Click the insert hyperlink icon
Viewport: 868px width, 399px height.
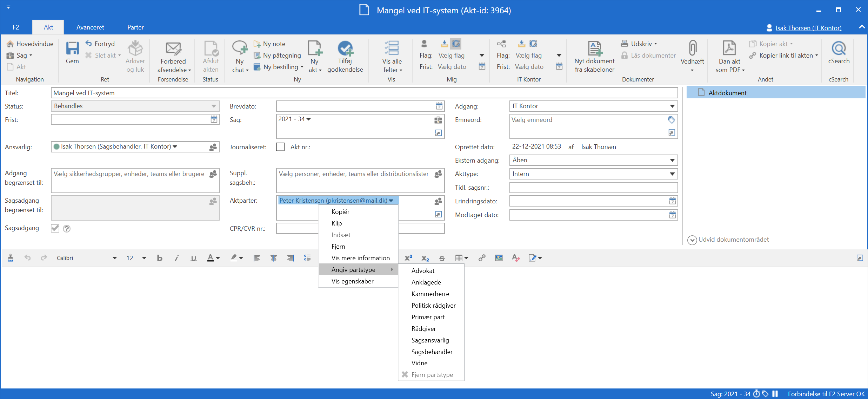point(482,258)
